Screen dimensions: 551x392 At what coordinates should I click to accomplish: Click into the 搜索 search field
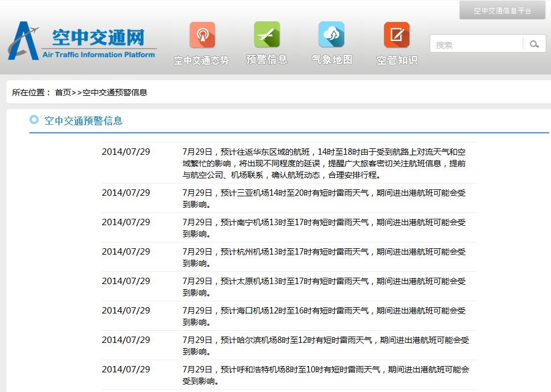(476, 44)
